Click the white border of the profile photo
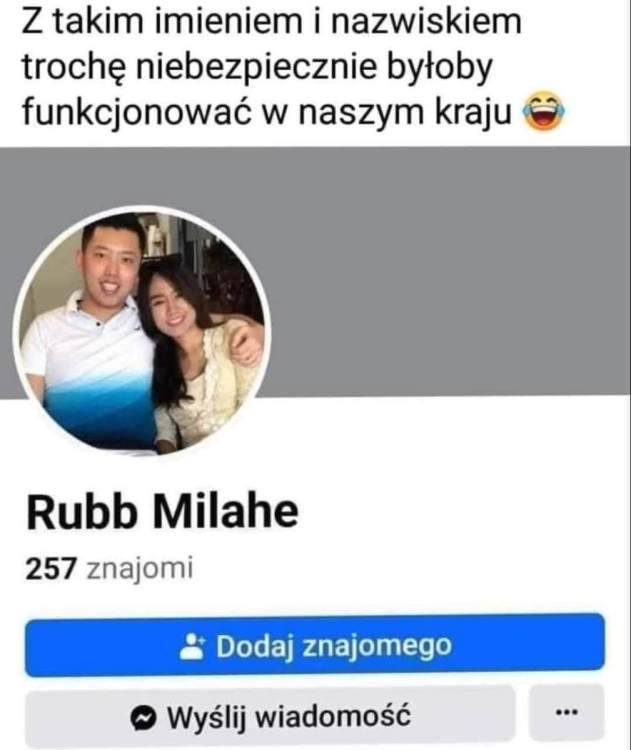Image resolution: width=631 pixels, height=750 pixels. pos(142,209)
